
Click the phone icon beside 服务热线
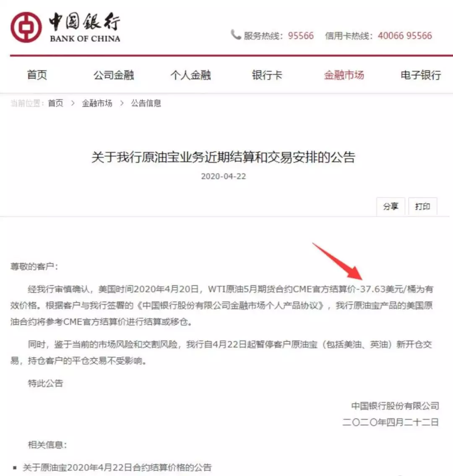pyautogui.click(x=236, y=35)
